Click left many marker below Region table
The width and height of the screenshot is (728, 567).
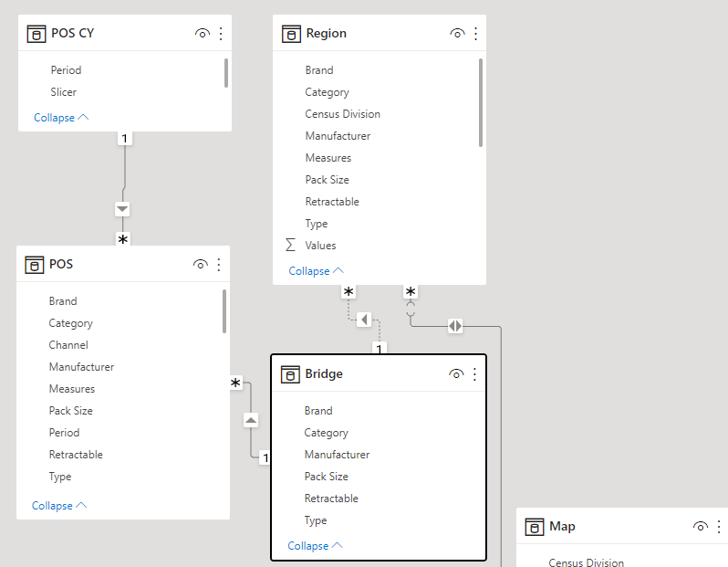(348, 292)
